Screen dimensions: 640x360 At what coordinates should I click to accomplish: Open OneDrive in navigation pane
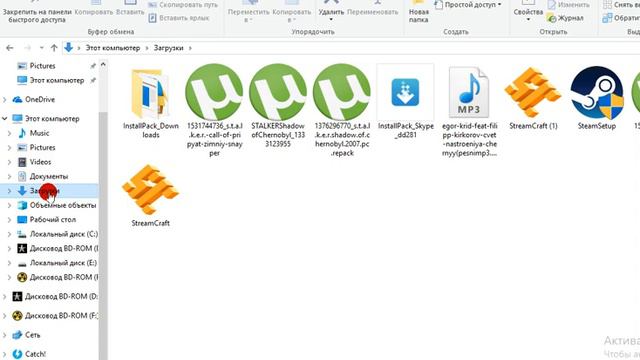coord(40,99)
